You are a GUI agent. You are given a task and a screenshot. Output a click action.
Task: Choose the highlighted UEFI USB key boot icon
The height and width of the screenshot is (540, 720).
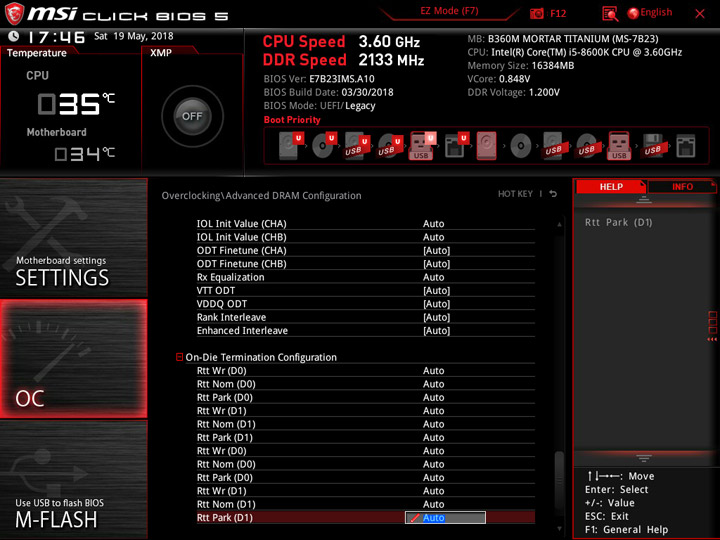click(422, 146)
